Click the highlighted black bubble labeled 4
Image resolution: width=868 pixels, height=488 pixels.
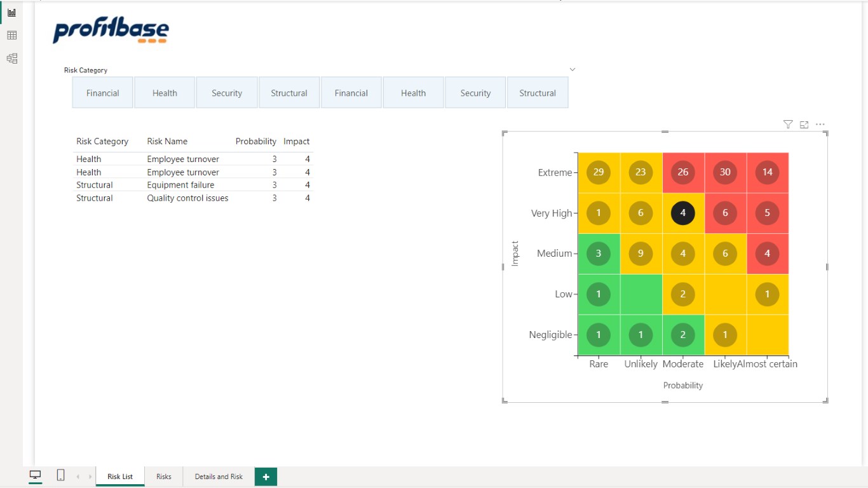(x=683, y=213)
